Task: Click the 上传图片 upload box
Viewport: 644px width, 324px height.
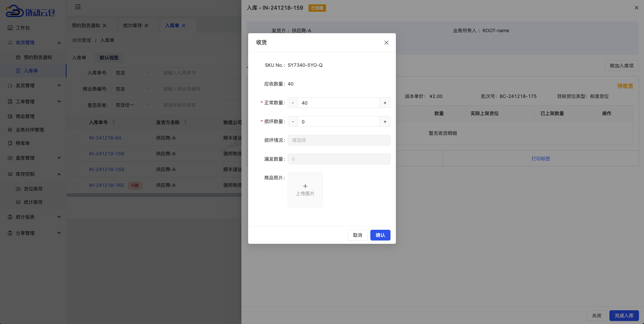Action: [x=305, y=190]
